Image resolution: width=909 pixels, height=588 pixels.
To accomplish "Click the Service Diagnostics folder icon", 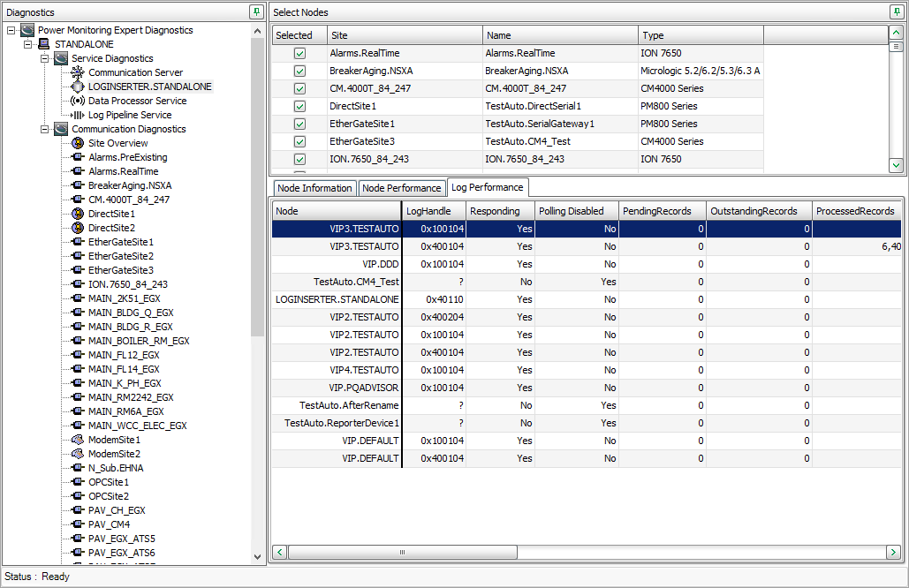I will click(61, 58).
